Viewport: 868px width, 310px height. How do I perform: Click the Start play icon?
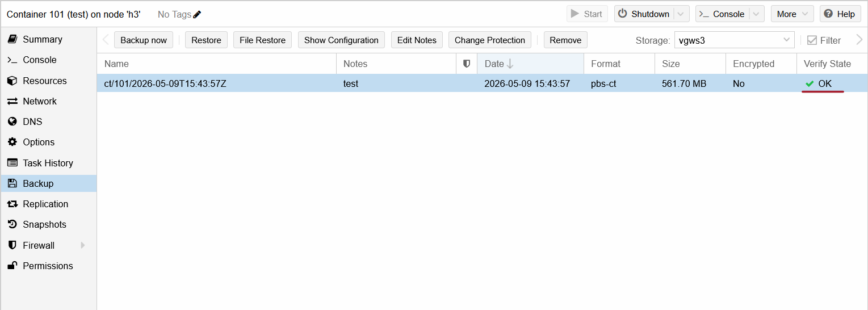575,14
